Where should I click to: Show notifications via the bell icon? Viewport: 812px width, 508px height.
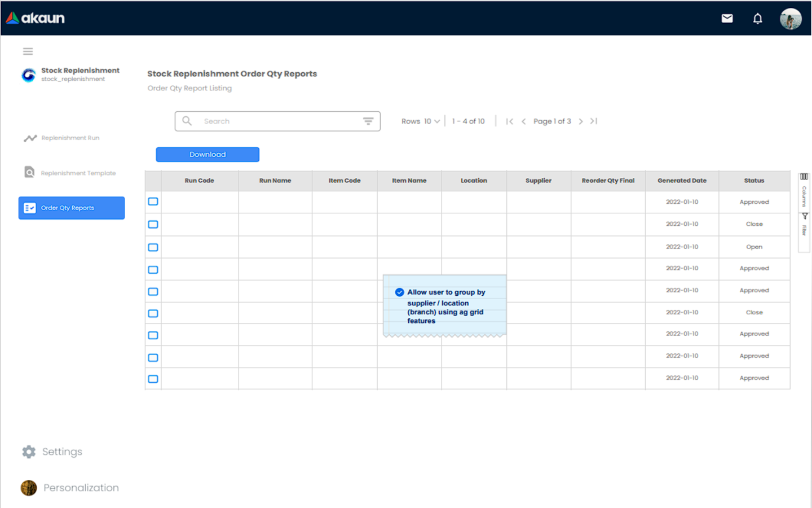[x=757, y=19]
